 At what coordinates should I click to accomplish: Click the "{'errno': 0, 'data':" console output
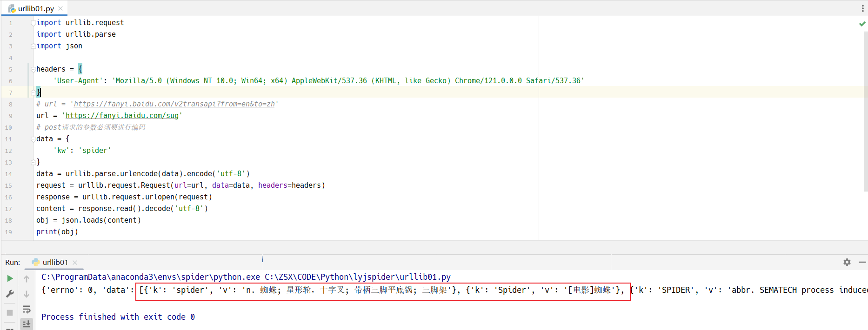(88, 290)
